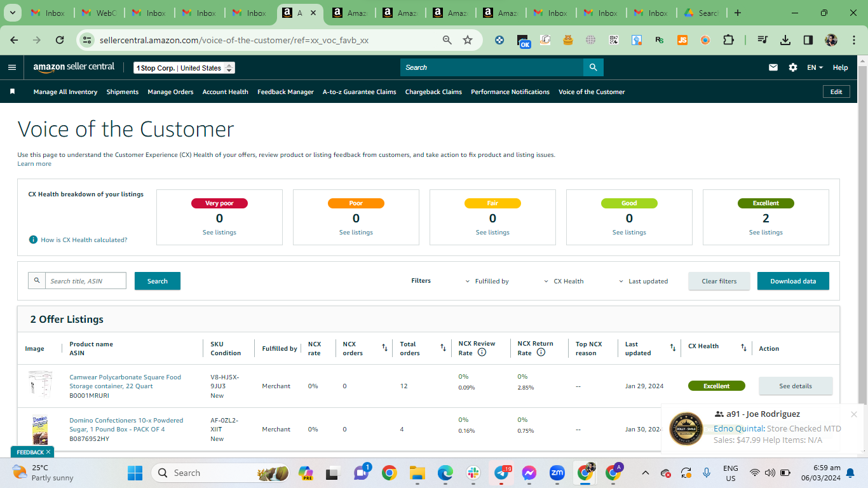The height and width of the screenshot is (488, 868).
Task: Open Seller Central settings gear
Action: pyautogui.click(x=793, y=67)
